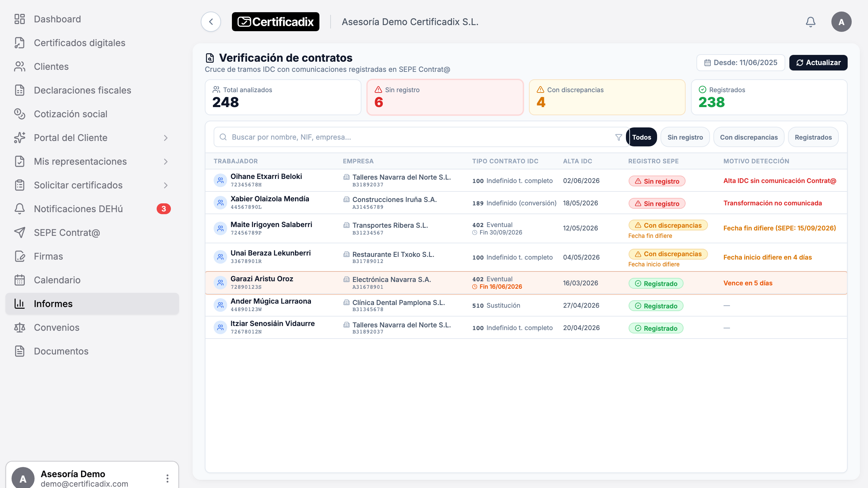
Task: Open Declaraciones fiscales in sidebar
Action: point(92,90)
